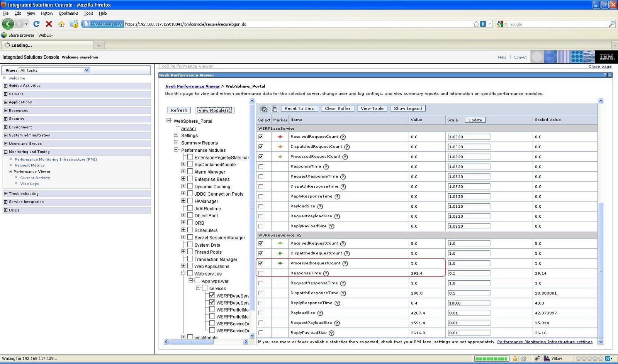The width and height of the screenshot is (618, 364).
Task: Bookmark this page with the star icon
Action: pyautogui.click(x=476, y=24)
